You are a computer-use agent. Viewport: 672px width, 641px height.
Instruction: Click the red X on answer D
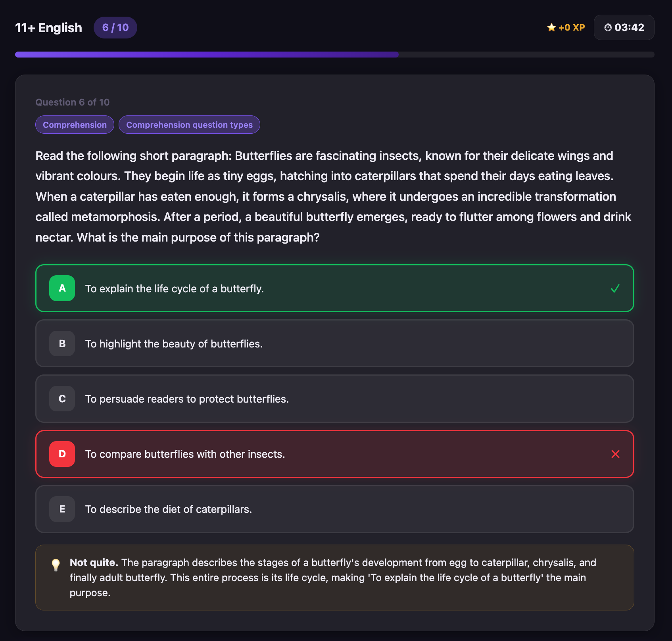coord(615,454)
